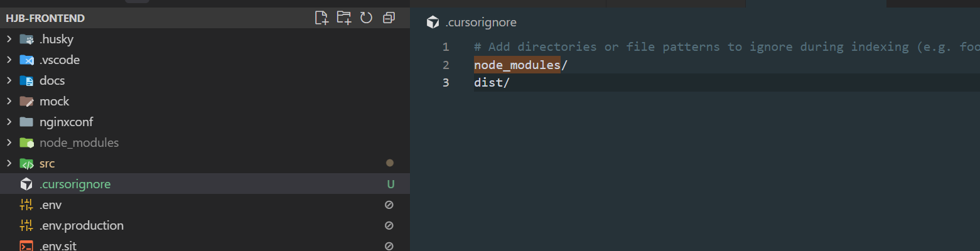
Task: Select the .env file in explorer
Action: click(x=50, y=205)
